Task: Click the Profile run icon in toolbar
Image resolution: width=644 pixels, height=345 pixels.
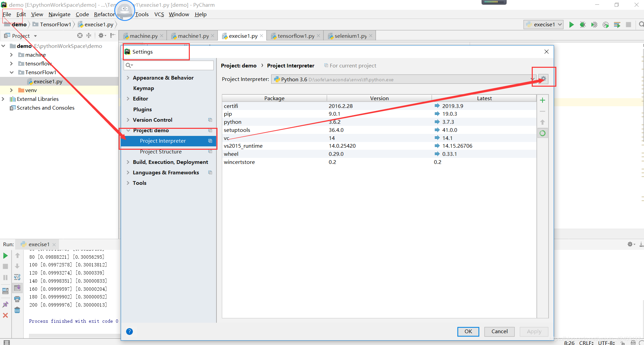Action: [x=606, y=25]
